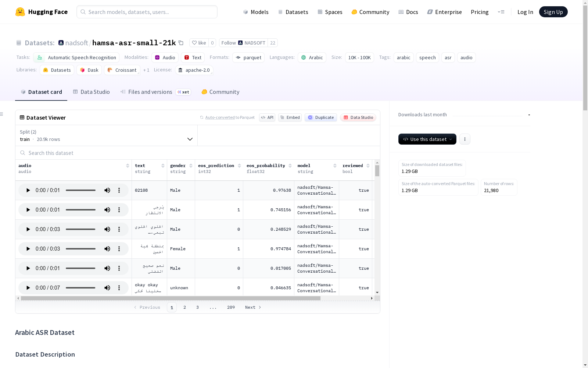Image resolution: width=588 pixels, height=368 pixels.
Task: Open the navigation overflow menu icon
Action: (x=501, y=12)
